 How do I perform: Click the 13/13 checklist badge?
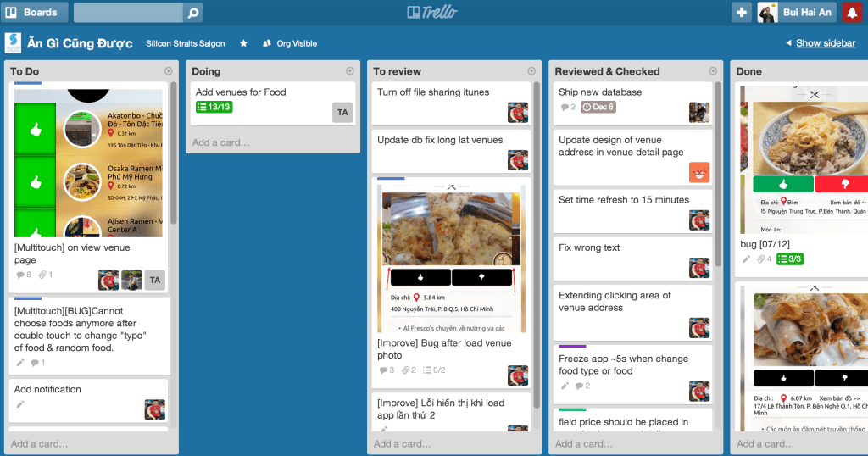point(214,107)
